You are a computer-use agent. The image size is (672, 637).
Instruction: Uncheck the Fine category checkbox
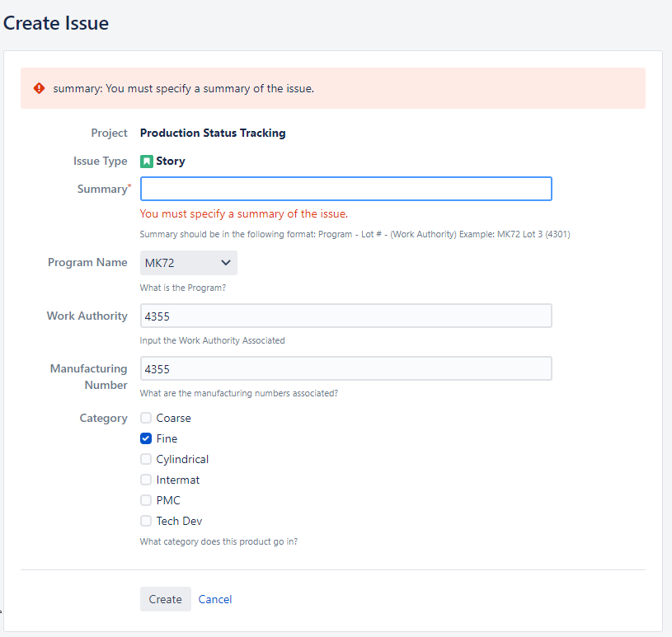(x=145, y=438)
